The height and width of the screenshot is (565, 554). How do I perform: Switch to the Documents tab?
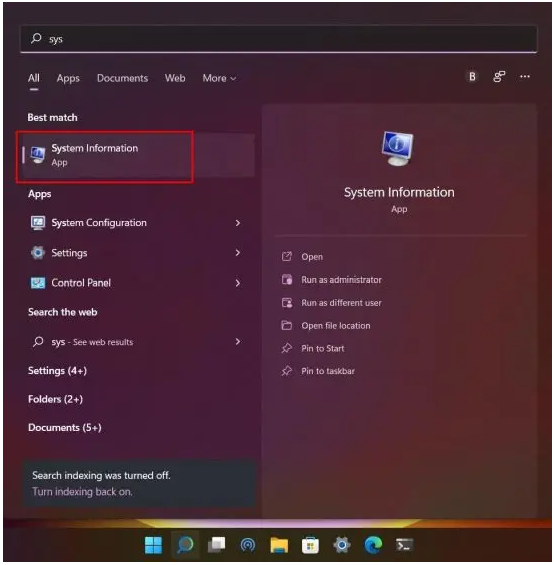pyautogui.click(x=123, y=78)
